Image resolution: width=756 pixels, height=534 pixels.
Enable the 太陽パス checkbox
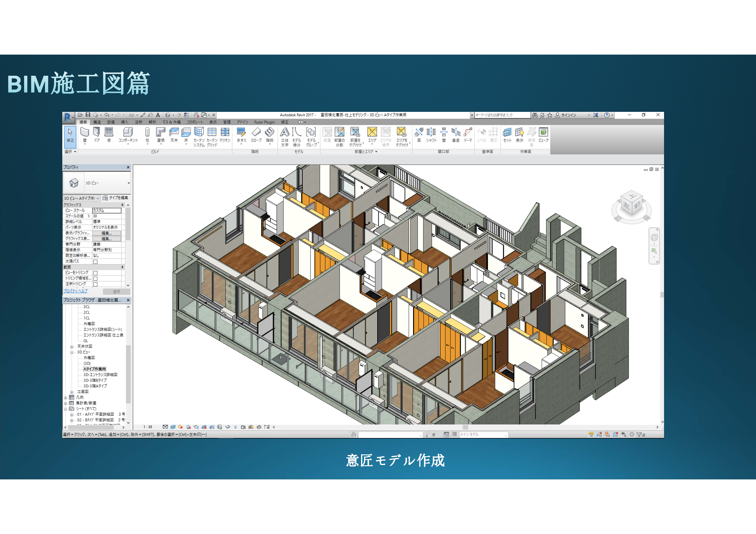(x=95, y=262)
